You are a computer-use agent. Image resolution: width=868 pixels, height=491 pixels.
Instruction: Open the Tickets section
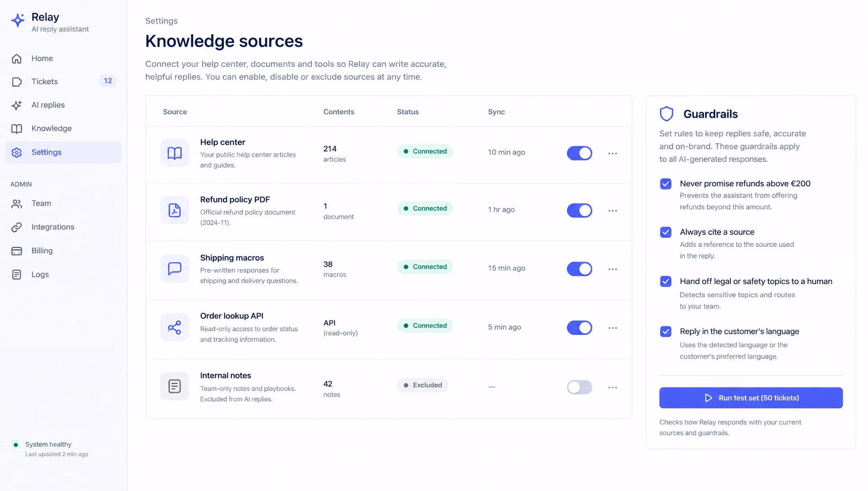(63, 82)
